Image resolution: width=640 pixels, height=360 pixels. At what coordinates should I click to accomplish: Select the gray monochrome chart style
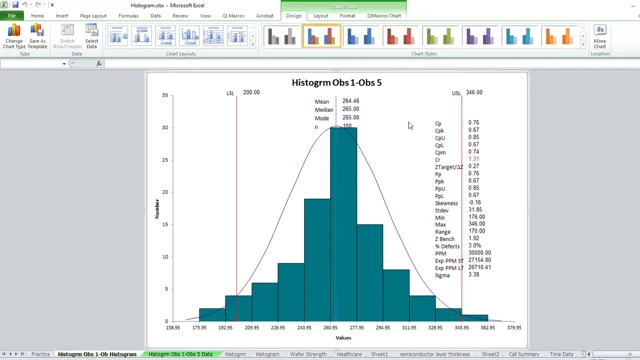281,36
